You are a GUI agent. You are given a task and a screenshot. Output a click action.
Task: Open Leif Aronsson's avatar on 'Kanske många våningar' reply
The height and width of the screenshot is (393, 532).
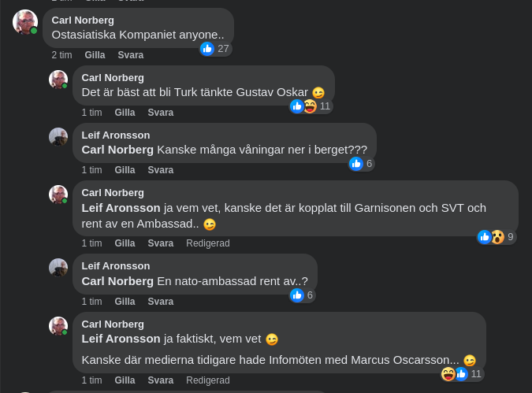click(x=58, y=137)
